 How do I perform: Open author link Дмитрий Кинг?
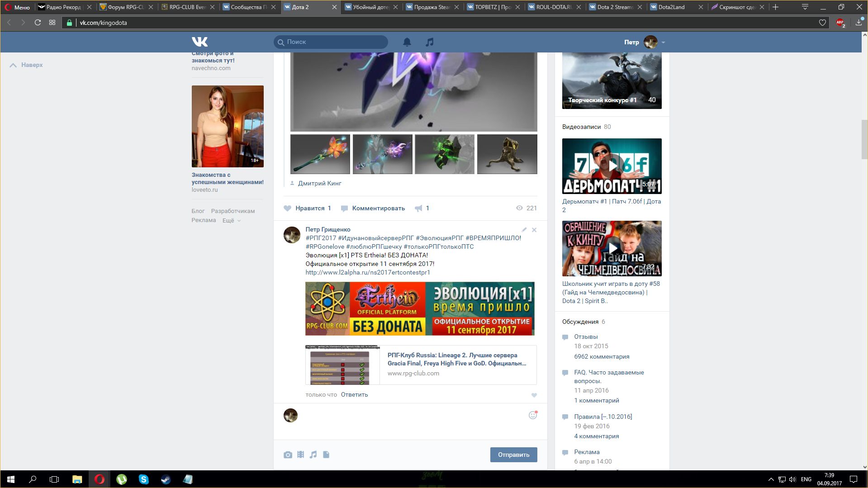(319, 183)
